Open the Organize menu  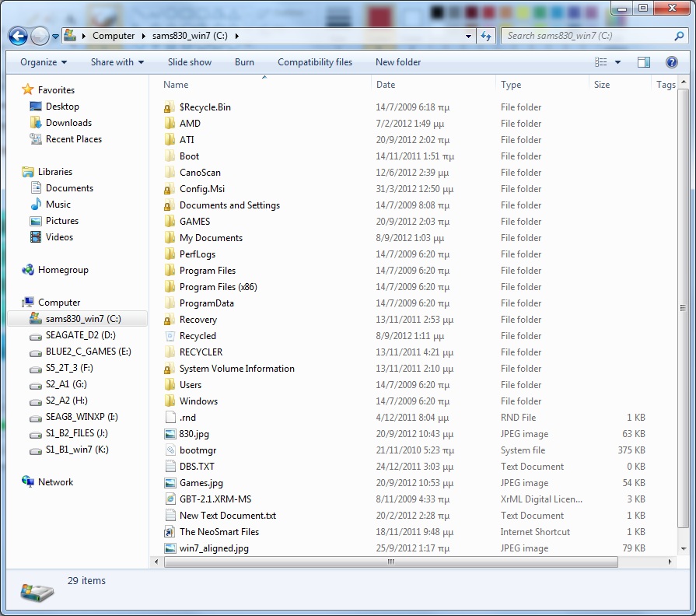(44, 62)
